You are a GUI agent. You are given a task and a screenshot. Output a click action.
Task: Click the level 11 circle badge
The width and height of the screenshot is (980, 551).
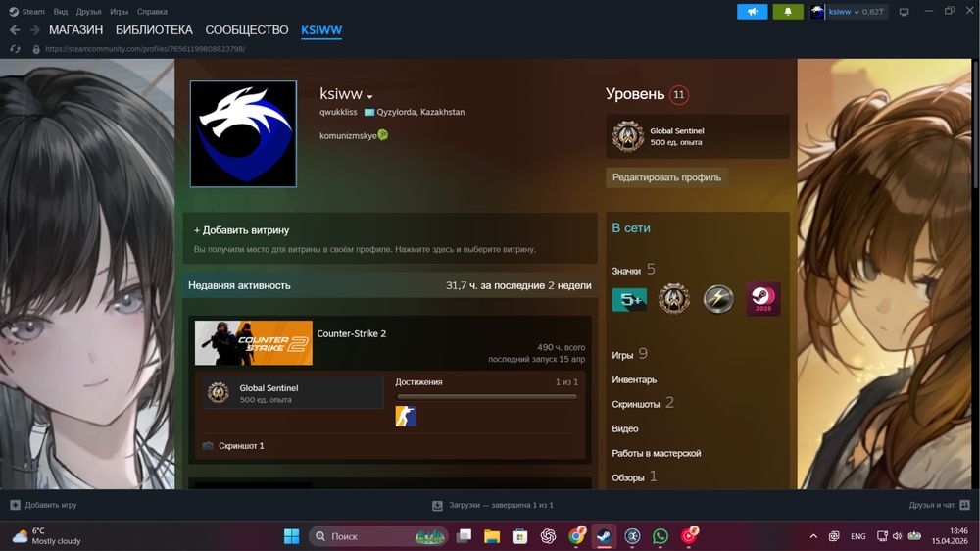coord(679,94)
